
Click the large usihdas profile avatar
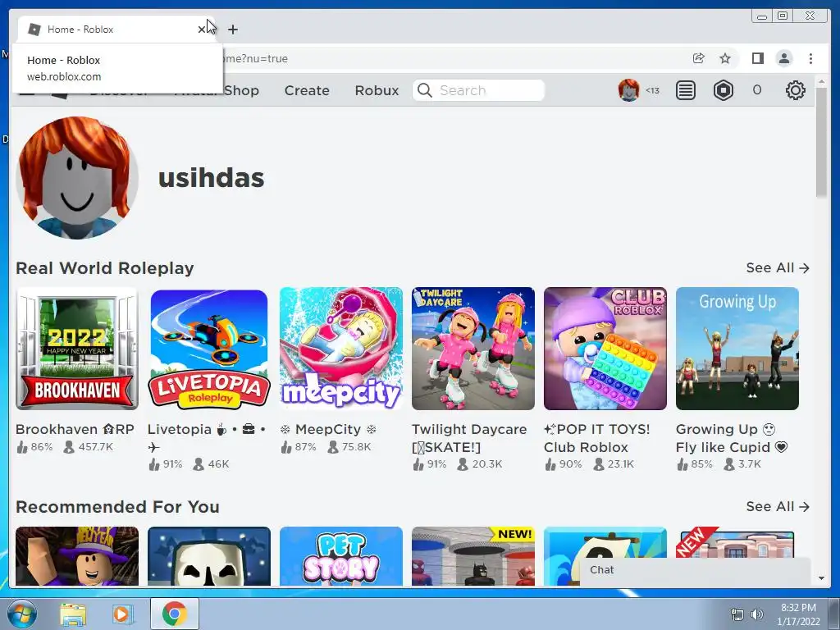point(76,178)
